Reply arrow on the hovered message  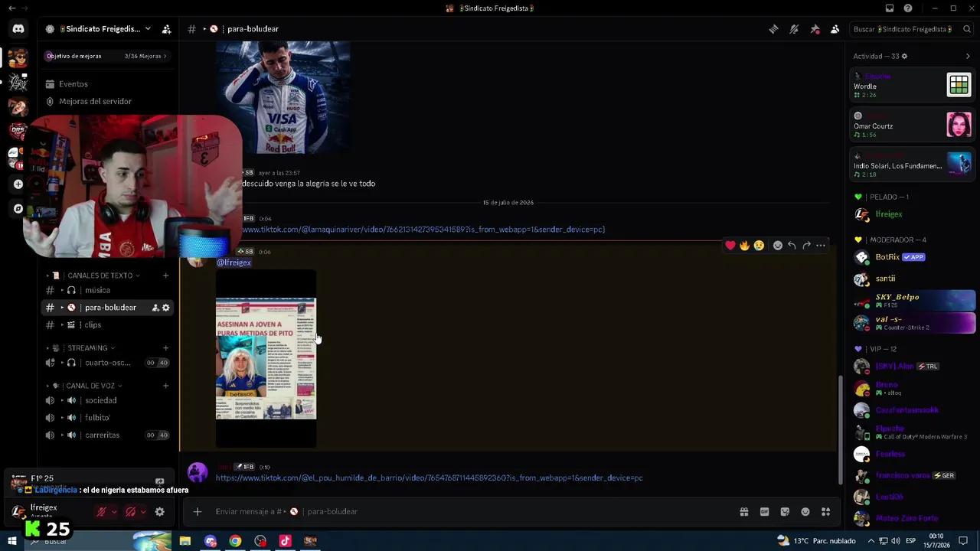792,245
